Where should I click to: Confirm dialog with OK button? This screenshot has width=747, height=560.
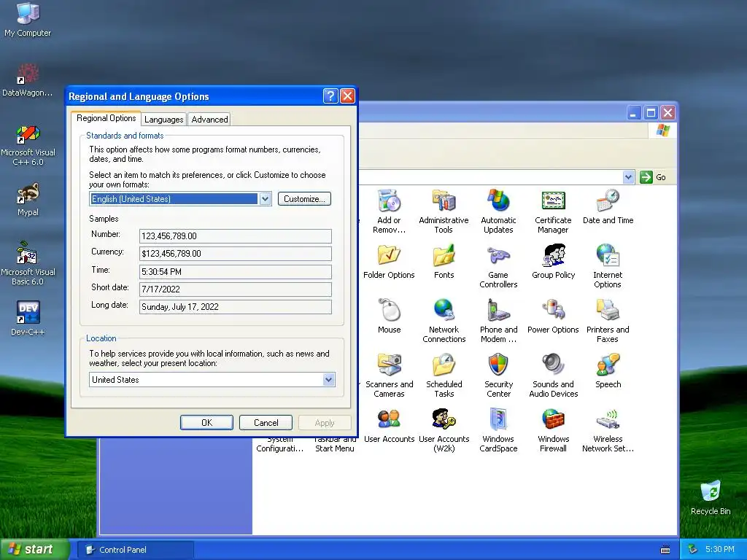point(206,422)
